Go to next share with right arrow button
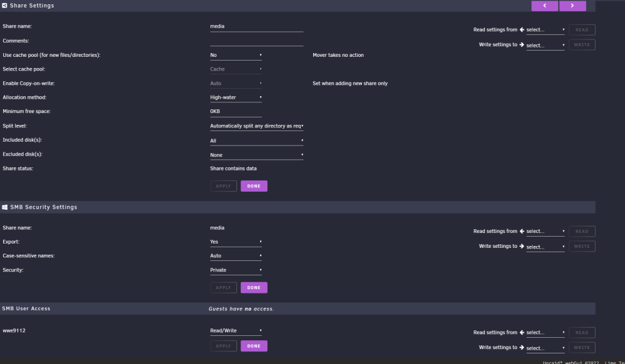 572,6
